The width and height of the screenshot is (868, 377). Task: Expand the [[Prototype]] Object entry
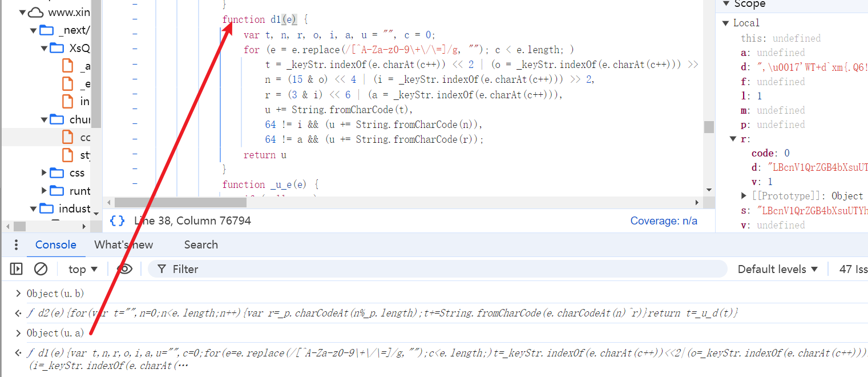point(744,196)
